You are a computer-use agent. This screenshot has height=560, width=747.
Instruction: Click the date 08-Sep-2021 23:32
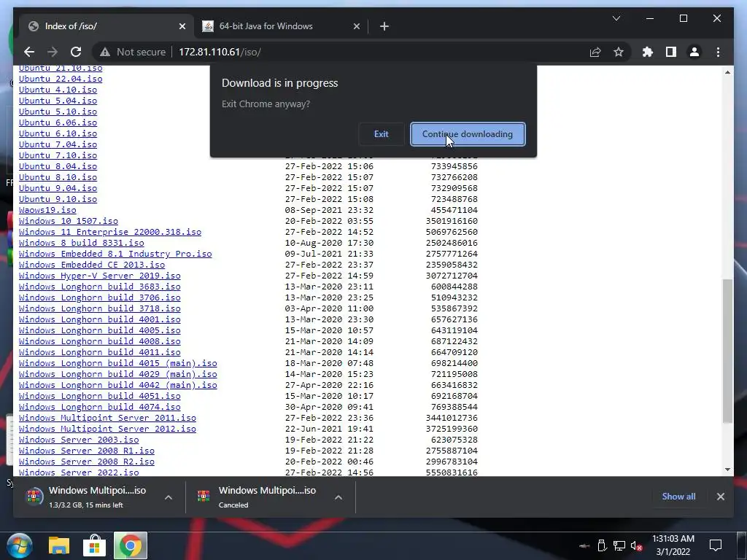pyautogui.click(x=329, y=211)
